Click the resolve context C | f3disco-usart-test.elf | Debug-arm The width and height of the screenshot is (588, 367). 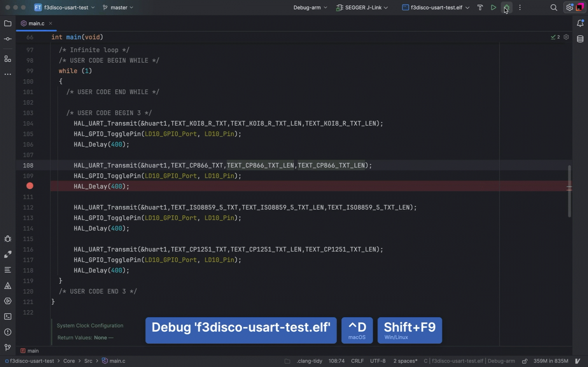[469, 361]
